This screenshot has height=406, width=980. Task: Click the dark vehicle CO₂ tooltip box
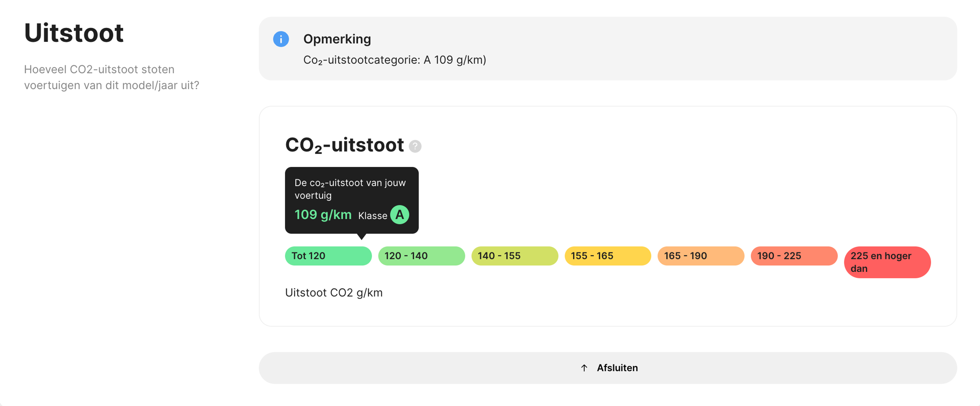[x=351, y=200]
